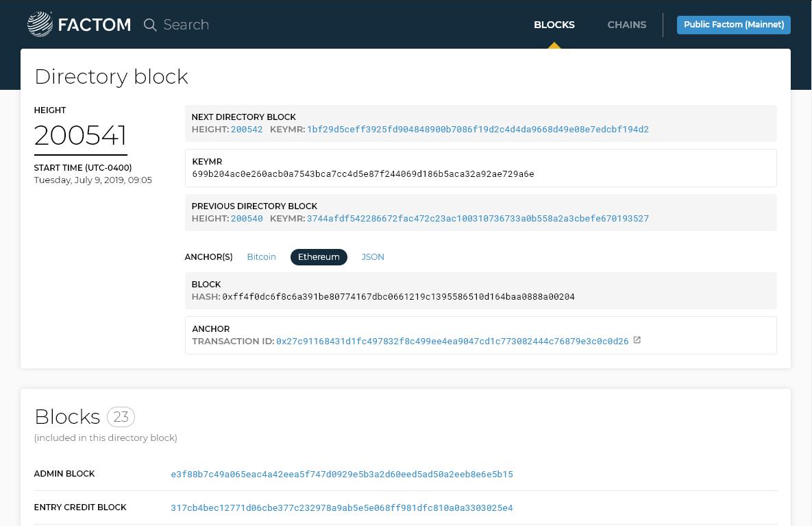Click the start time Tuesday, July 9, 2019

pos(93,180)
